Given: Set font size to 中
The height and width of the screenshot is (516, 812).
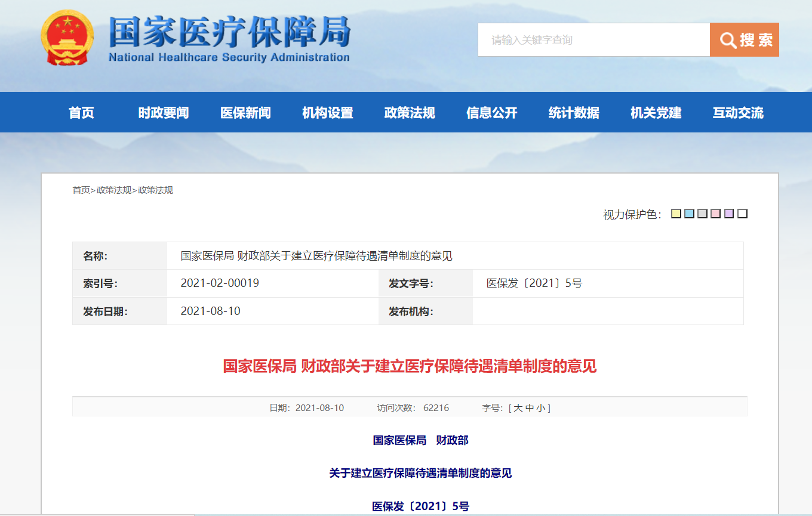Looking at the screenshot, I should [x=530, y=408].
